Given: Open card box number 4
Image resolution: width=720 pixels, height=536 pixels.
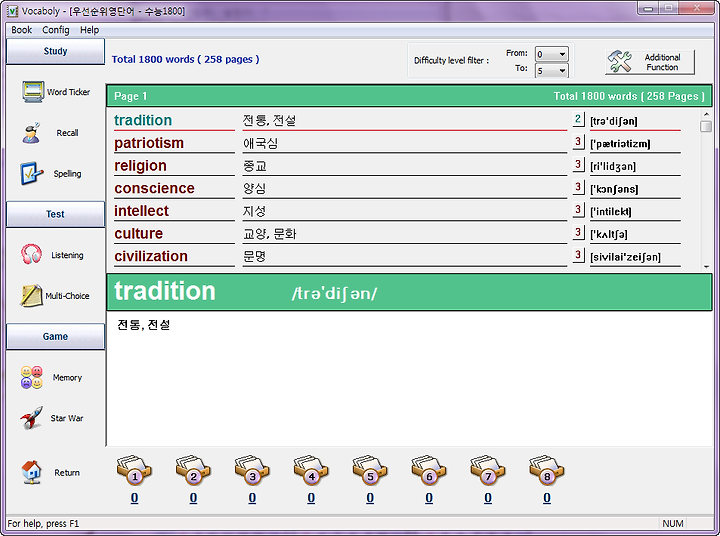Looking at the screenshot, I should [x=311, y=470].
